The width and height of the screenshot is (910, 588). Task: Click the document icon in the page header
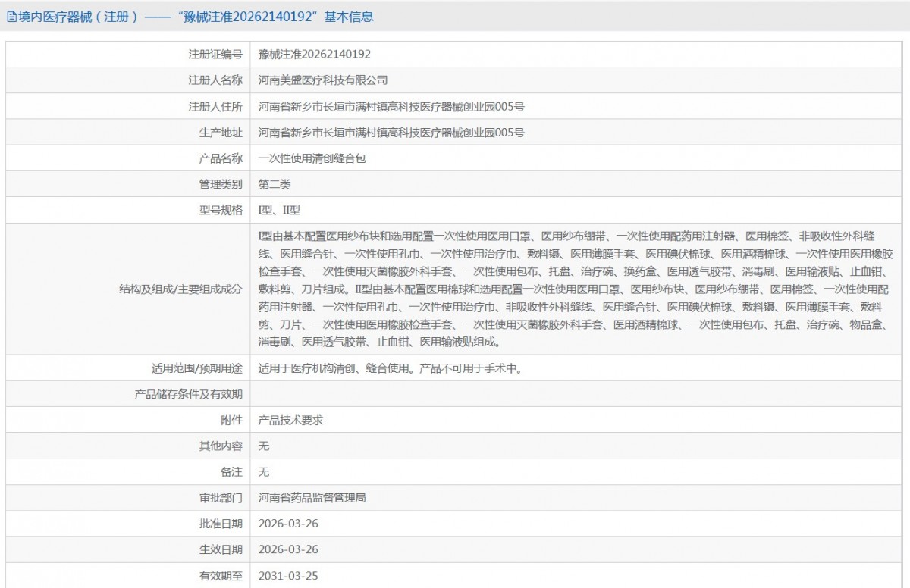pos(11,17)
